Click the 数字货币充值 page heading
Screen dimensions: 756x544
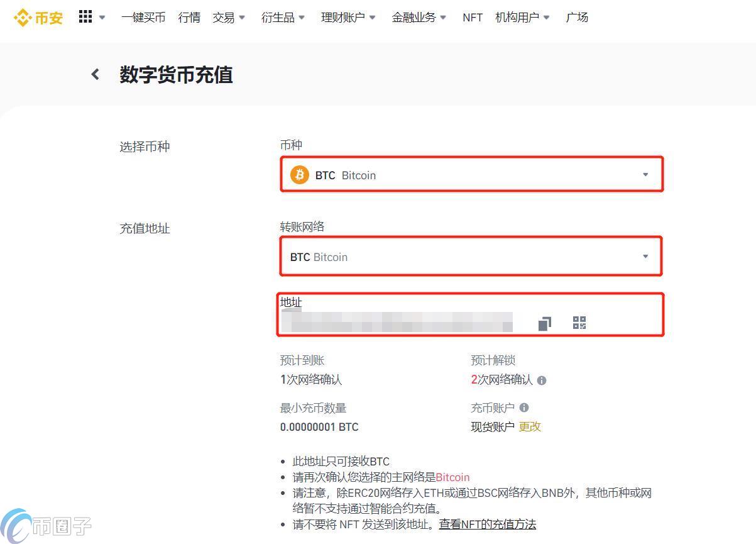pos(177,75)
